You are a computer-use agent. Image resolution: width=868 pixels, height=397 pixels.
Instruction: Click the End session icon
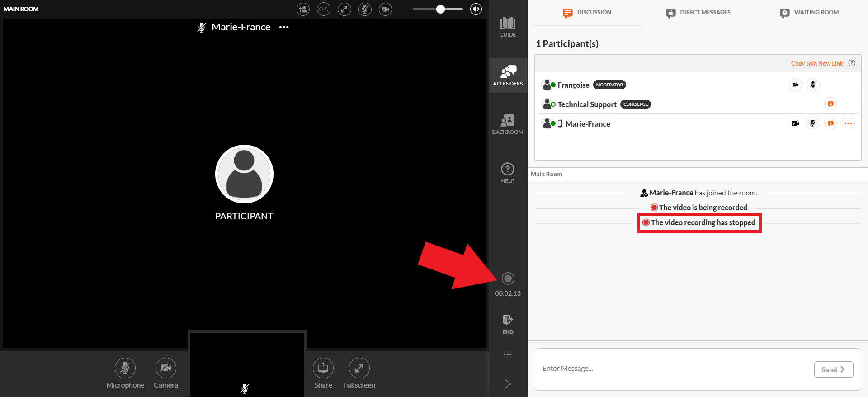(x=508, y=324)
